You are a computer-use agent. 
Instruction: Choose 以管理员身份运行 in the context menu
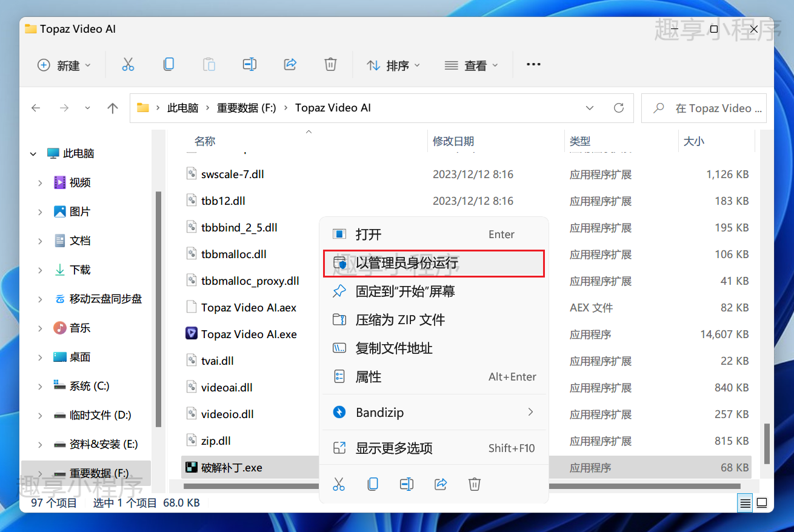tap(434, 264)
